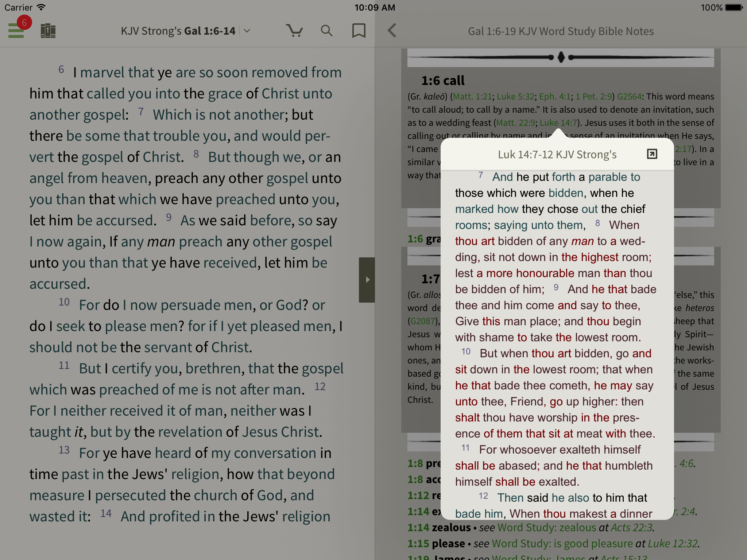
Task: Select the Gal 1:6-19 Word Study Notes header
Action: tap(560, 31)
